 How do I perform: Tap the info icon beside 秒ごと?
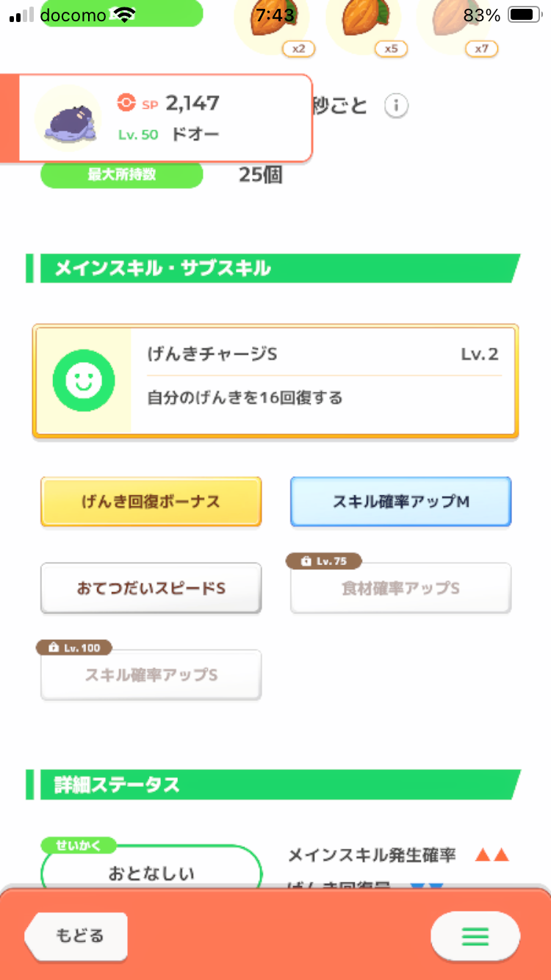click(x=396, y=106)
